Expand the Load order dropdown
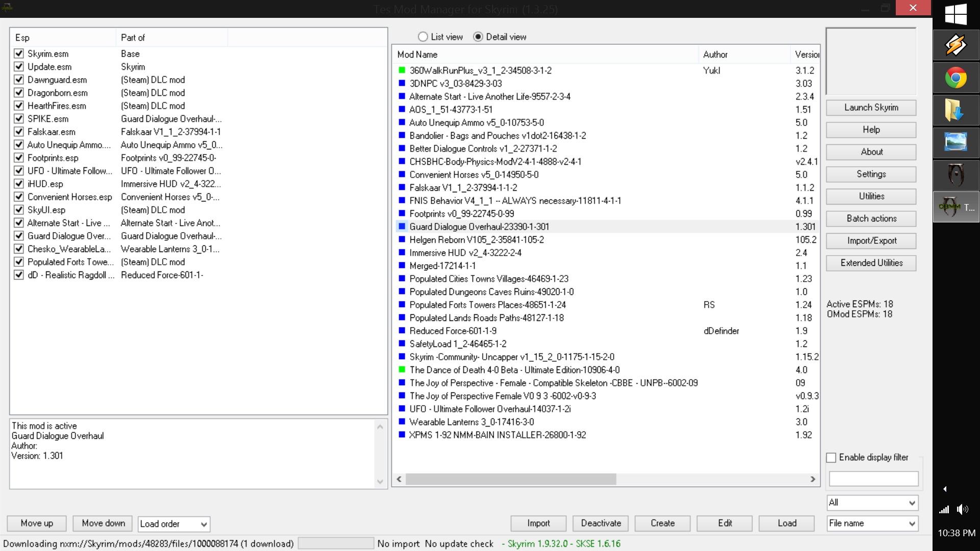This screenshot has height=551, width=980. point(202,523)
